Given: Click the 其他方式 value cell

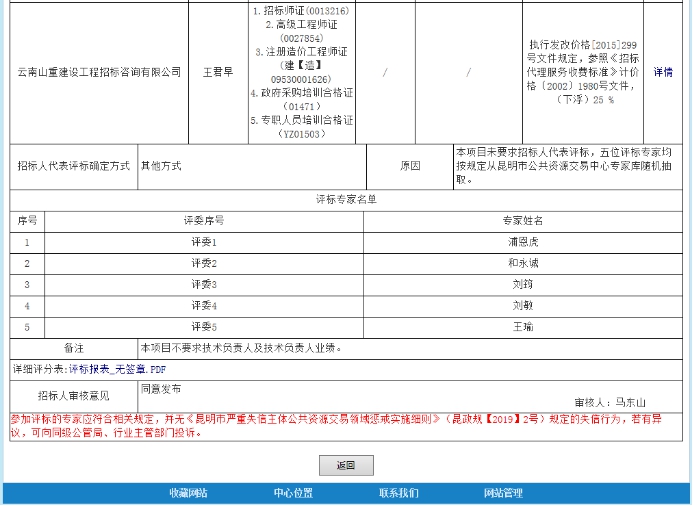Looking at the screenshot, I should 161,165.
